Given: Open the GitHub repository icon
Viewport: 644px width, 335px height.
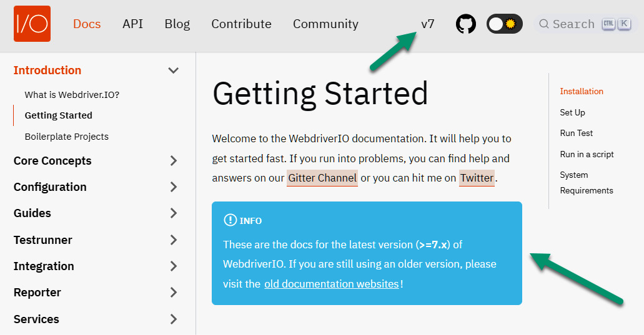Looking at the screenshot, I should pos(465,24).
